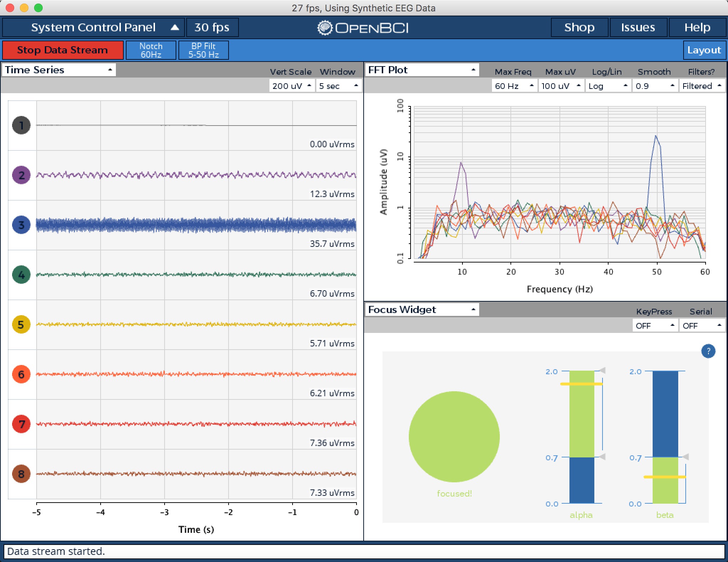
Task: Open the Layout selector
Action: [x=705, y=50]
